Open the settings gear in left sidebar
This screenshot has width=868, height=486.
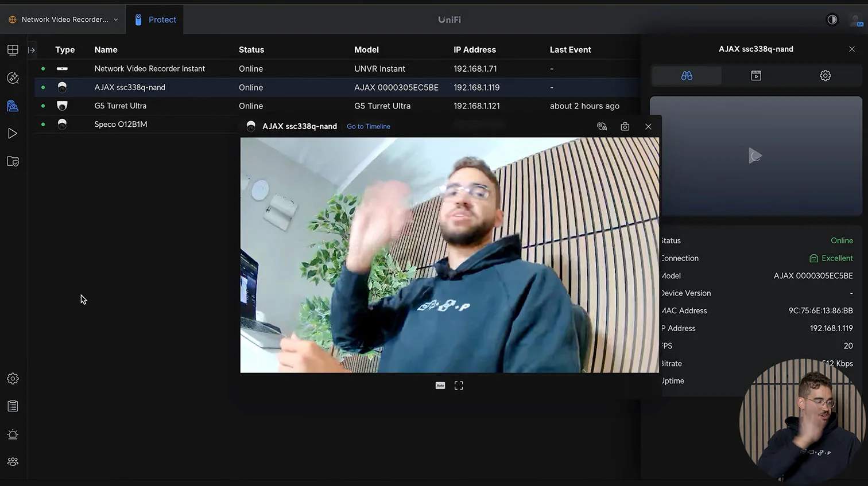[13, 379]
